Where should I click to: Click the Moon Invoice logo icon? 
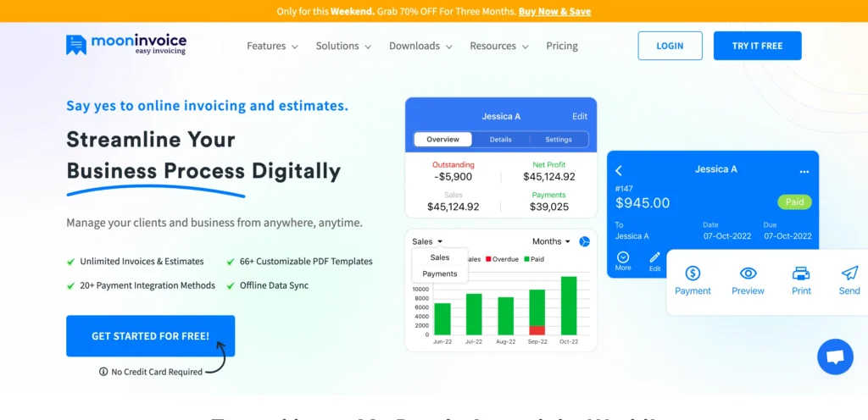click(75, 45)
